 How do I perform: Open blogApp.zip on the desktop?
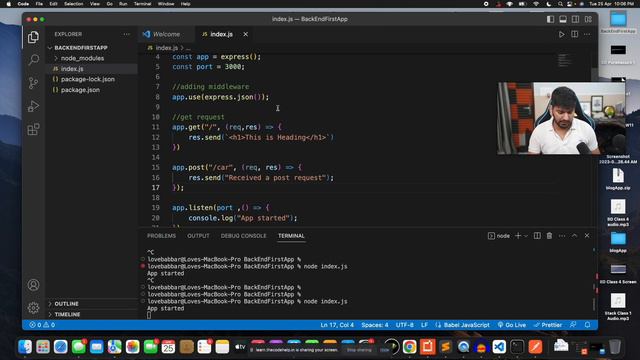click(618, 179)
